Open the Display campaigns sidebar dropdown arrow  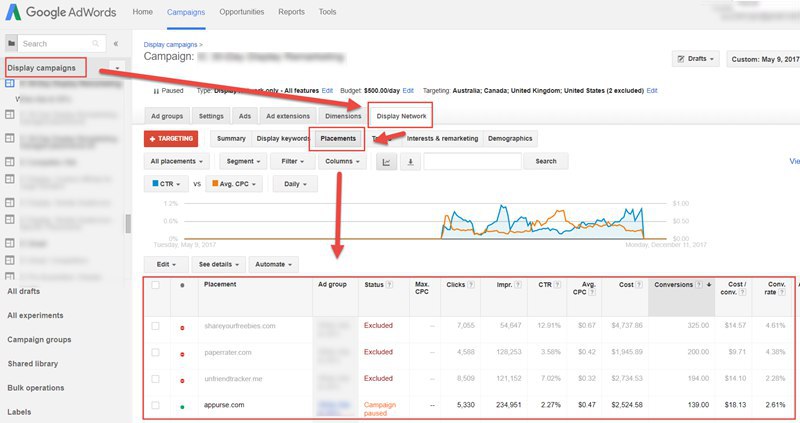[x=117, y=68]
